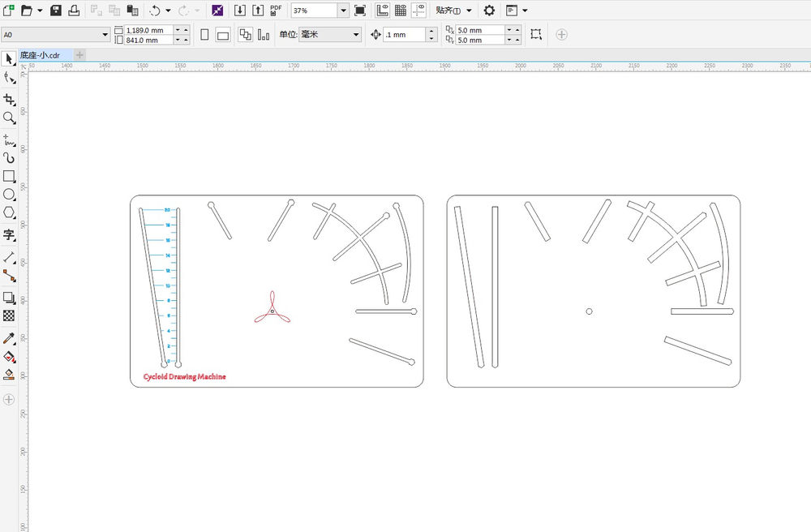Click the Publish to PDF icon
The image size is (811, 532).
tap(277, 10)
